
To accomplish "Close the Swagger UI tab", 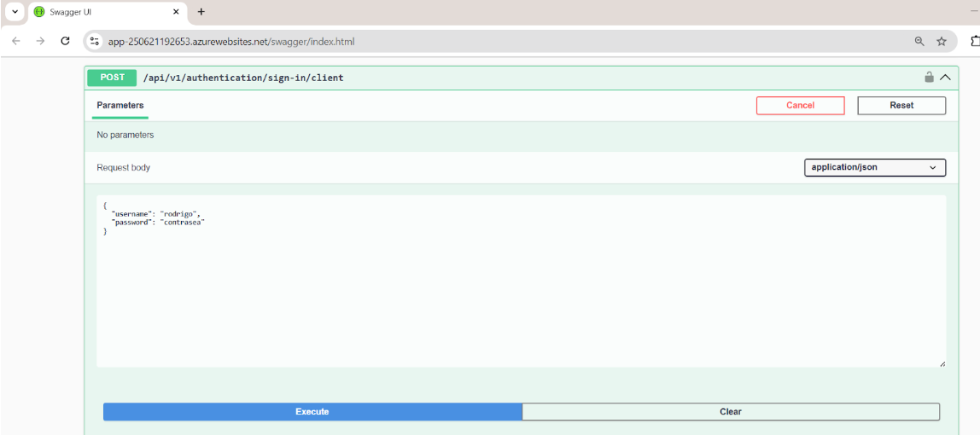I will [x=176, y=12].
